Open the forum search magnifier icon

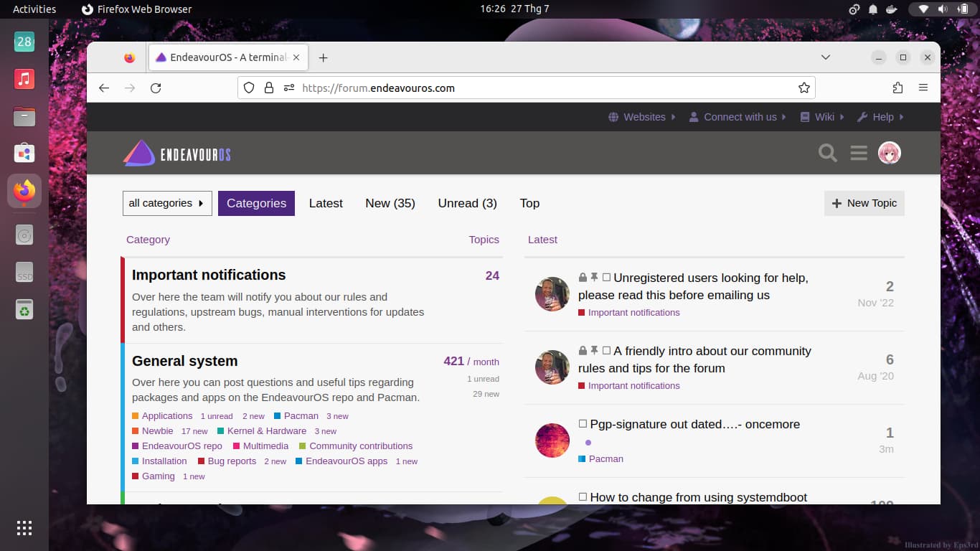point(827,153)
